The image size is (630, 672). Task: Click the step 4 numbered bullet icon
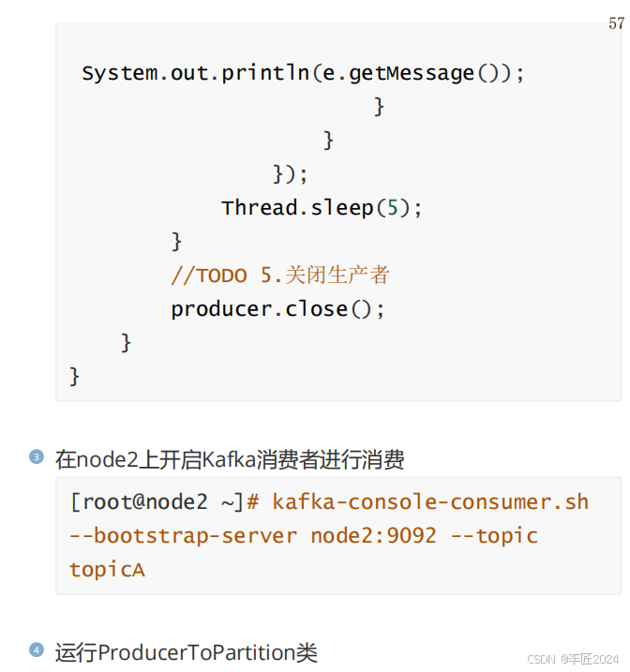(37, 650)
